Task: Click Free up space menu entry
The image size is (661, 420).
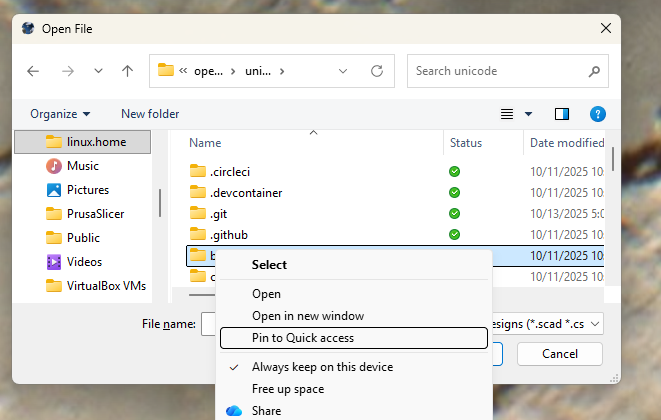Action: pyautogui.click(x=288, y=389)
